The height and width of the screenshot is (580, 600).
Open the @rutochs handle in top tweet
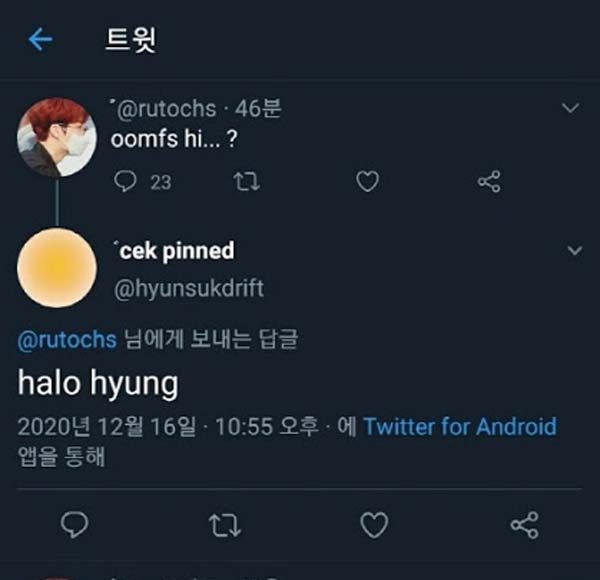coord(166,107)
